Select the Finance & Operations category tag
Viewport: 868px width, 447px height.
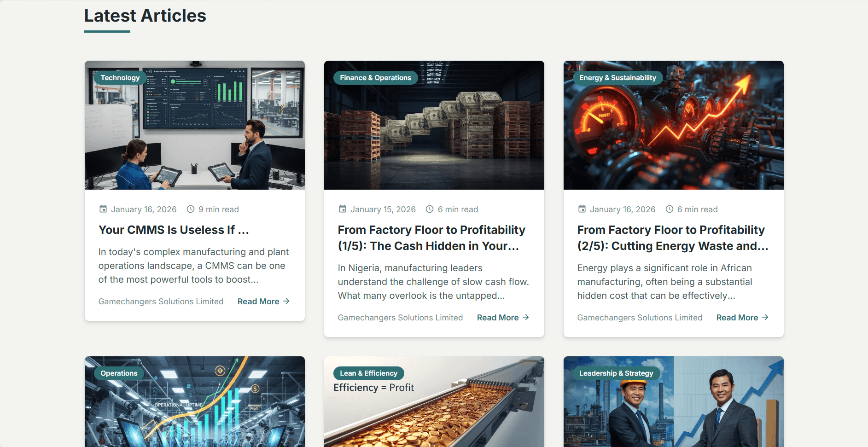click(x=375, y=78)
